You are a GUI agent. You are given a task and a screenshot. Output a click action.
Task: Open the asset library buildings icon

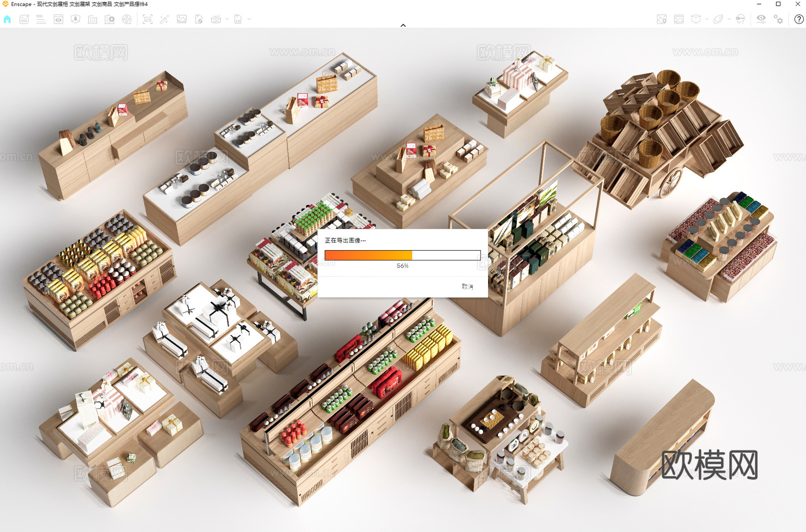tap(93, 19)
